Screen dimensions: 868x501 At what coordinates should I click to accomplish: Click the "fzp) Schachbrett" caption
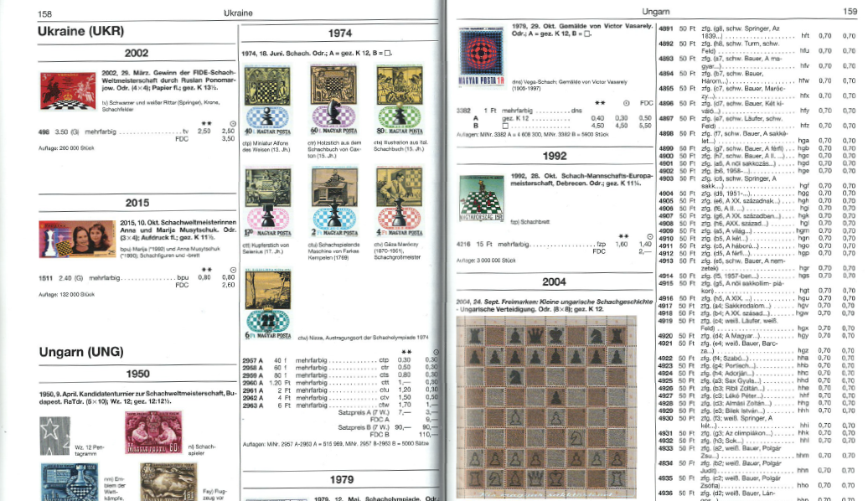tap(530, 222)
